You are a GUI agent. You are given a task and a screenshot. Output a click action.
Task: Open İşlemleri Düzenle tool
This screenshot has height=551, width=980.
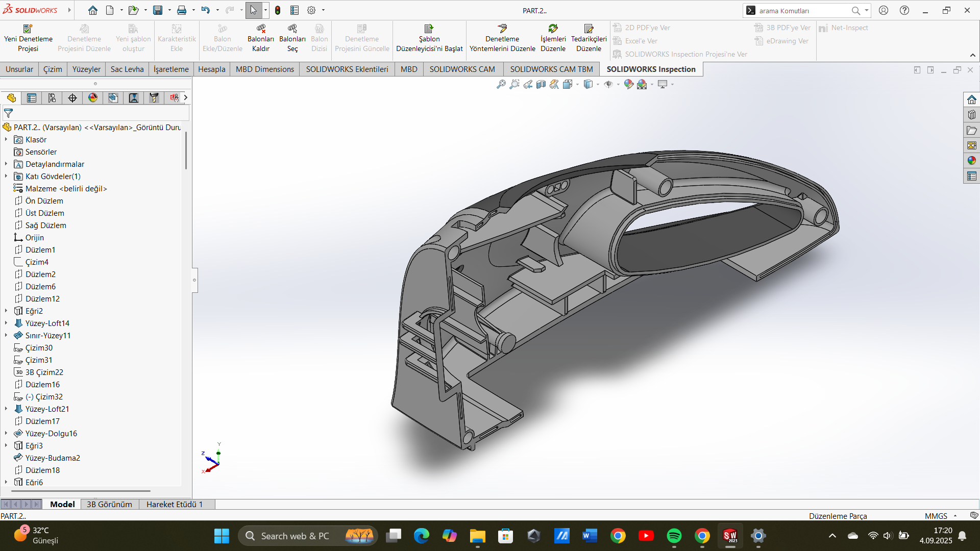(553, 38)
